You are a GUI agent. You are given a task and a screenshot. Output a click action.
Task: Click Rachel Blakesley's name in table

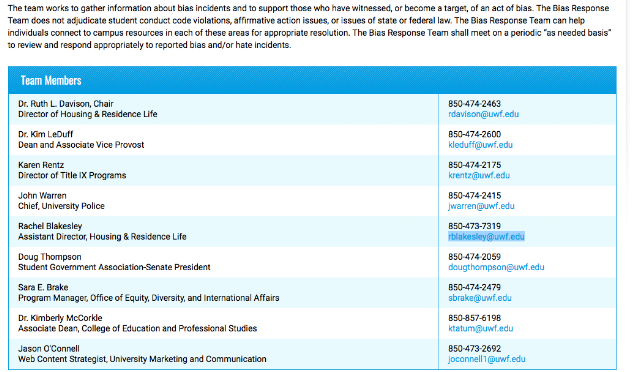50,226
